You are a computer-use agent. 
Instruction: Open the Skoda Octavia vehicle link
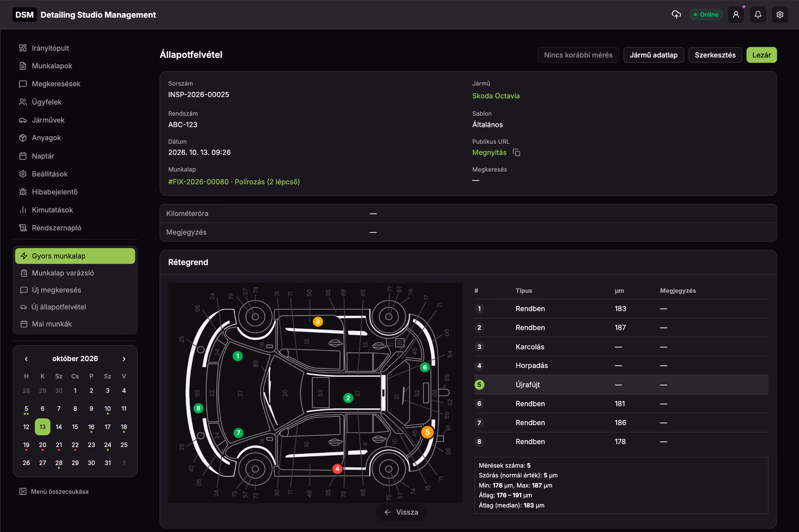[x=496, y=96]
